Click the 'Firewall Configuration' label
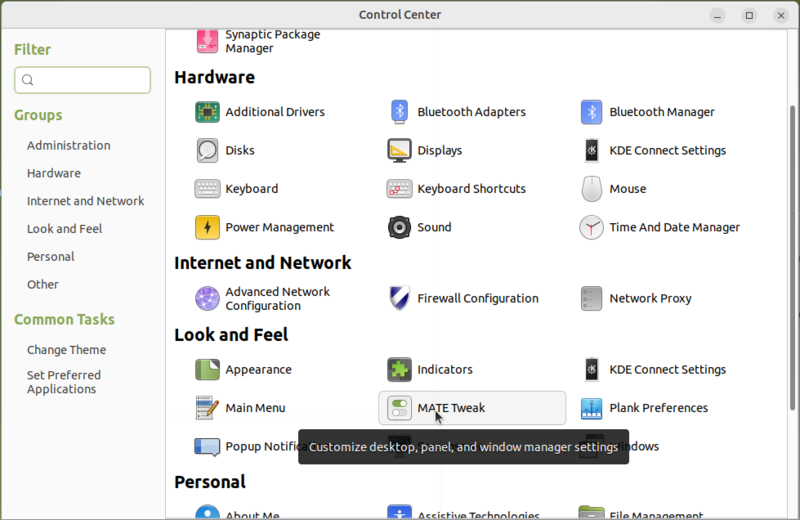Viewport: 800px width, 520px height. tap(478, 299)
